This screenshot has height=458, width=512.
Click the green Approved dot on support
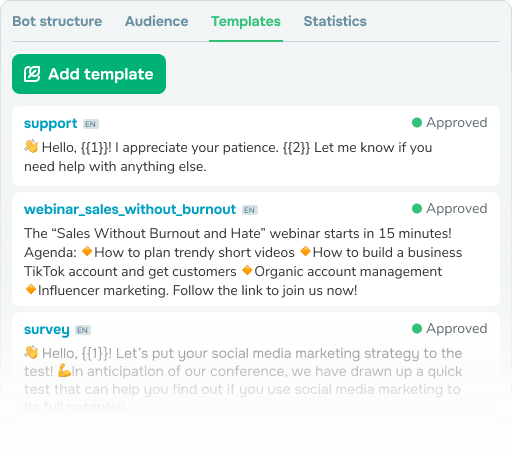click(417, 123)
